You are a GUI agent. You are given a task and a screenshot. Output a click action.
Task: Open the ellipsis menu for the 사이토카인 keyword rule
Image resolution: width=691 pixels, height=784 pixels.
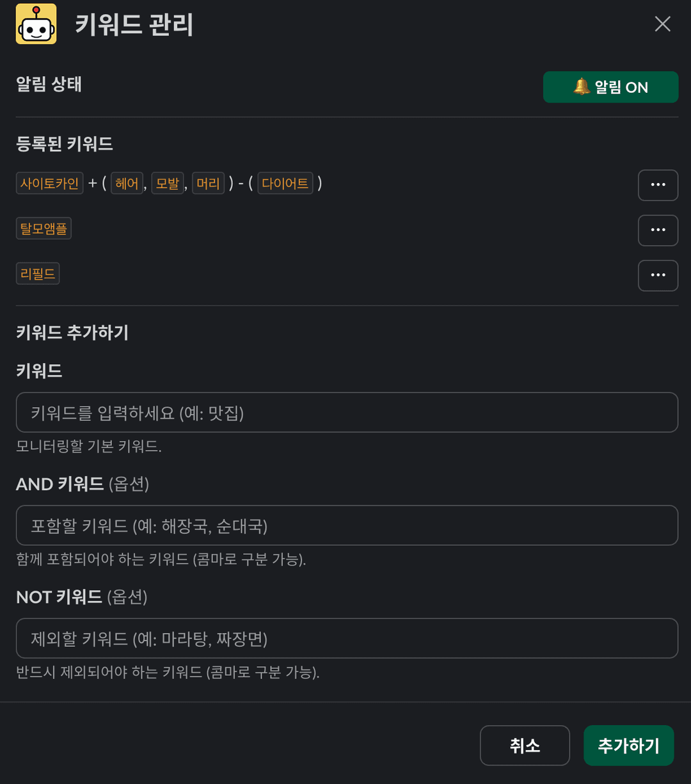coord(658,185)
